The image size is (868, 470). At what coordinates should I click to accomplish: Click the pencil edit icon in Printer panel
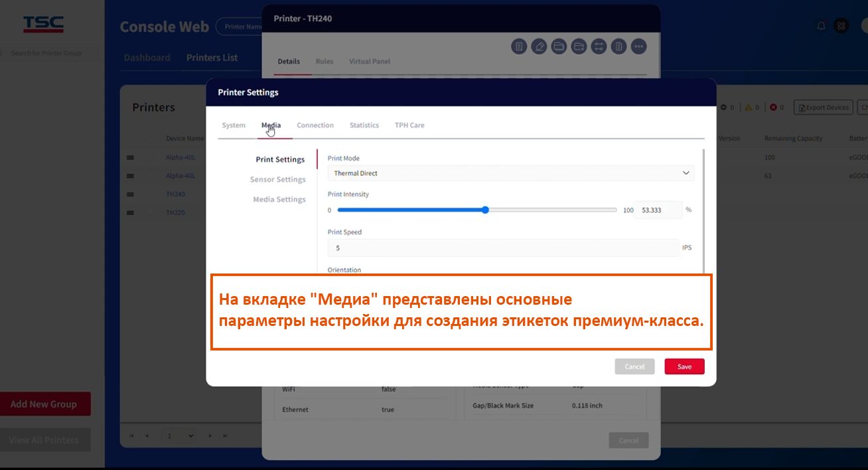click(539, 46)
